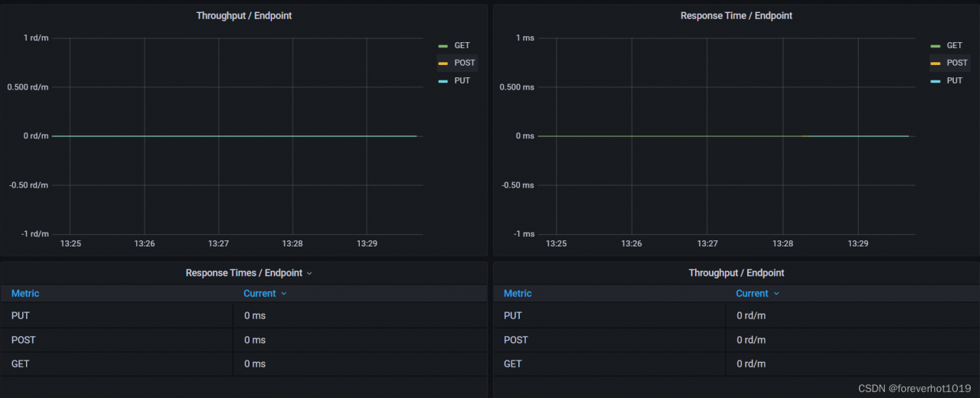Click 0 rd/m value in PUT row
980x398 pixels.
(x=751, y=315)
